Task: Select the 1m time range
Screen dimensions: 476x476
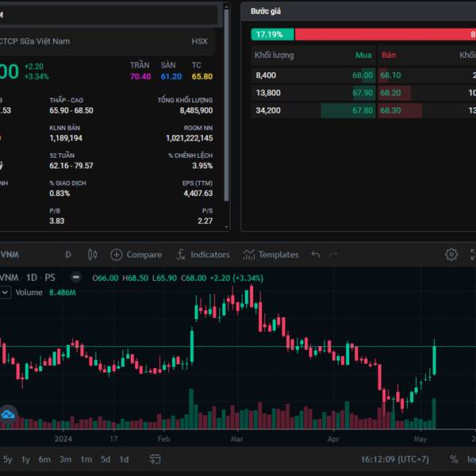Action: 86,459
